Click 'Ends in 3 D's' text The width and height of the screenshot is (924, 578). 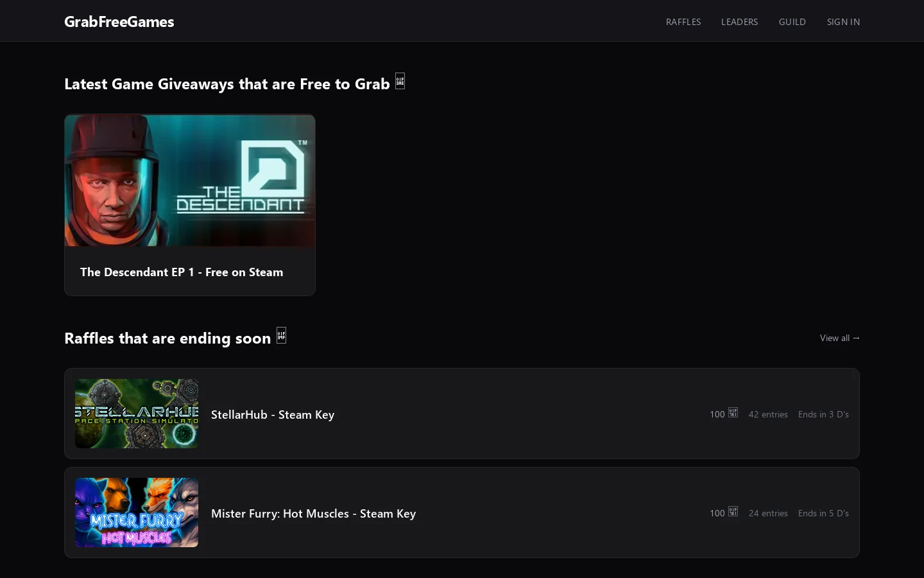pos(823,414)
